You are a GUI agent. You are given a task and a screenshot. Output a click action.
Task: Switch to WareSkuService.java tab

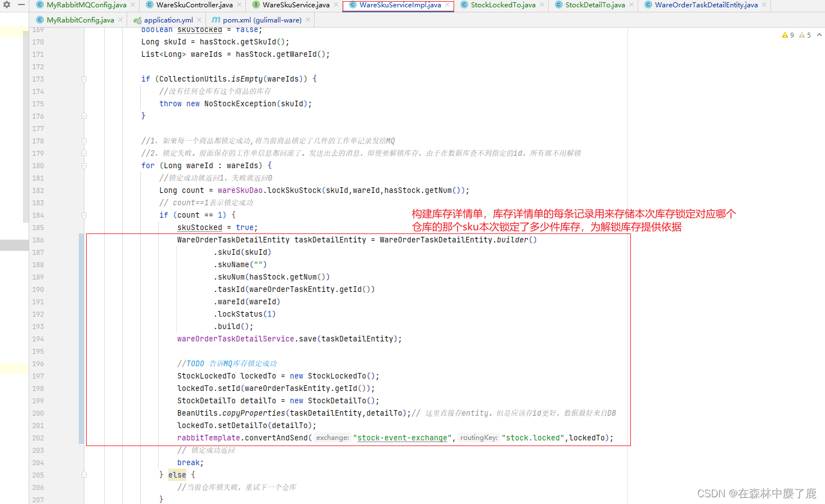pyautogui.click(x=296, y=5)
